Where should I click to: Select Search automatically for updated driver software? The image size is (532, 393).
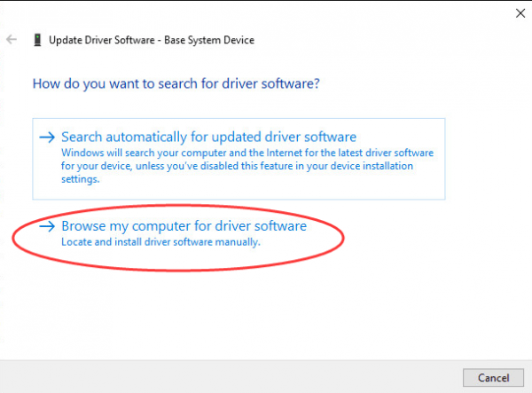pos(208,138)
